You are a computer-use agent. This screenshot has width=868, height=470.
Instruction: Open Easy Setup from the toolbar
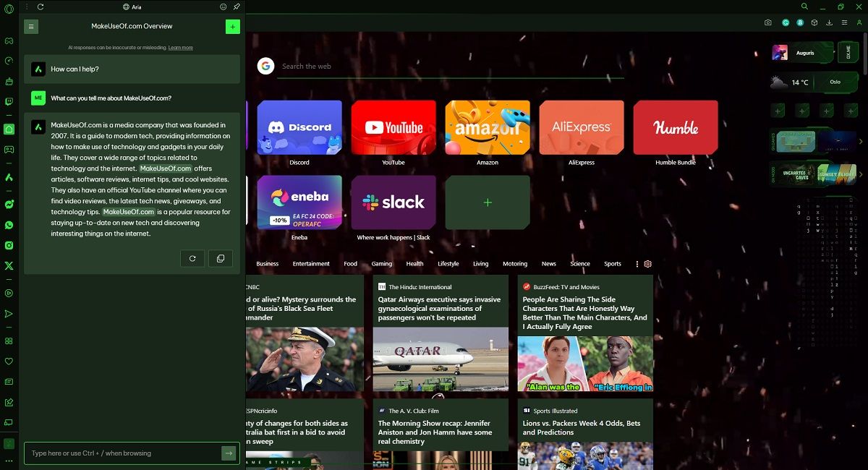pyautogui.click(x=845, y=22)
